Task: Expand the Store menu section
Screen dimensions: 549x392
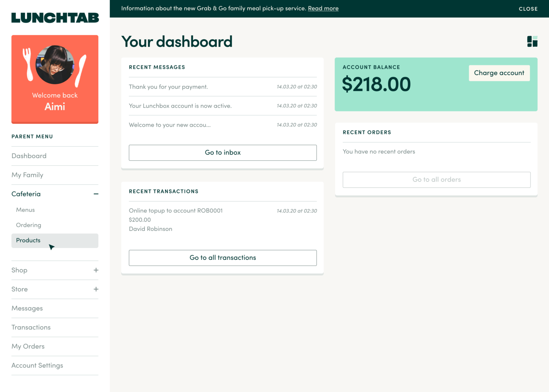Action: [96, 289]
